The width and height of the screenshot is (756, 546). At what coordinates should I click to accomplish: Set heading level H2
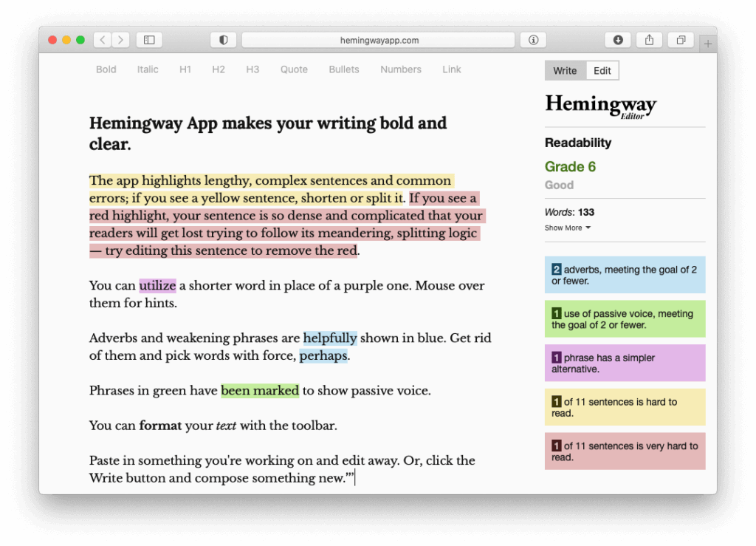point(219,69)
